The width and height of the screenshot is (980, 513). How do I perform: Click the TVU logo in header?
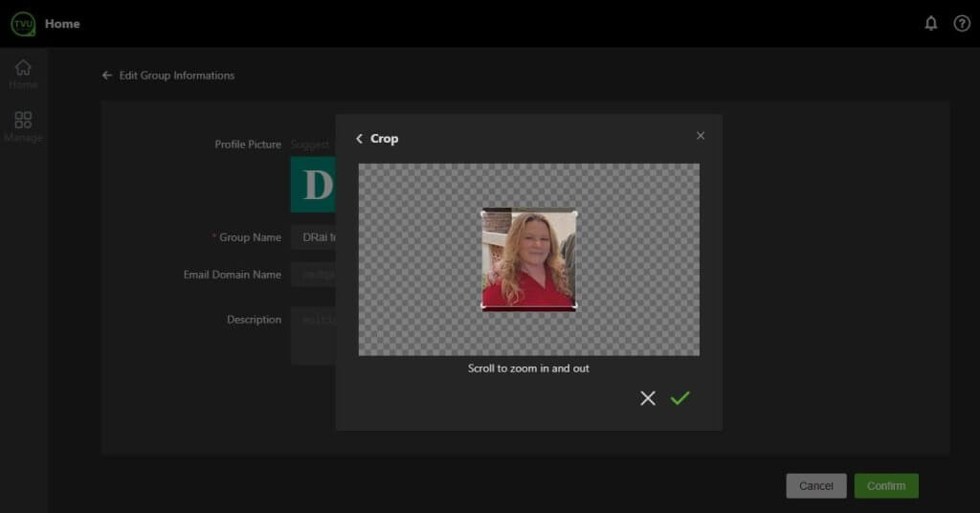23,23
